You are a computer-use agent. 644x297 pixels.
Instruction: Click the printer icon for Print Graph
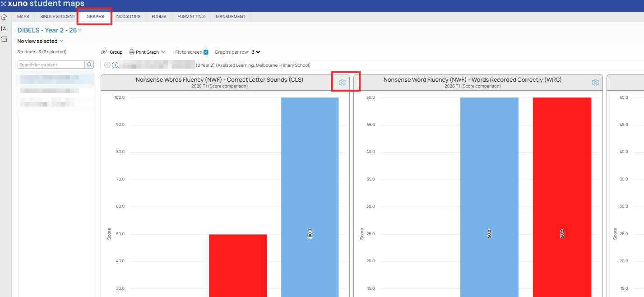(x=132, y=52)
